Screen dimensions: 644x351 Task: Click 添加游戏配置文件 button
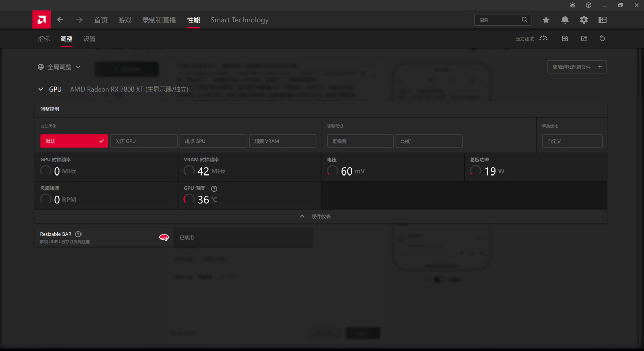577,67
